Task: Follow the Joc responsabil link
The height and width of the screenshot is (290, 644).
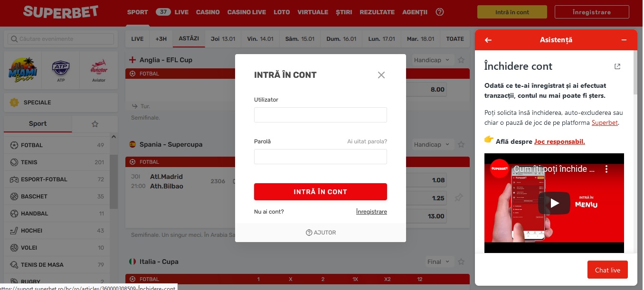Action: [x=559, y=141]
